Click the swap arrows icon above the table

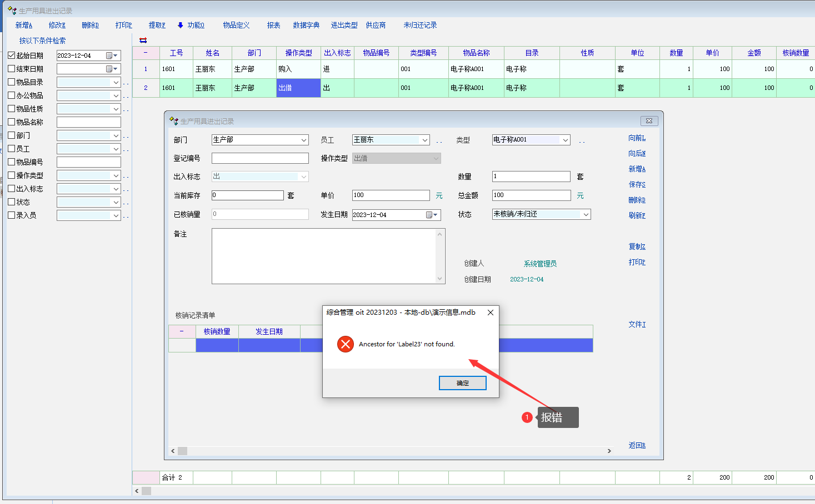coord(143,41)
